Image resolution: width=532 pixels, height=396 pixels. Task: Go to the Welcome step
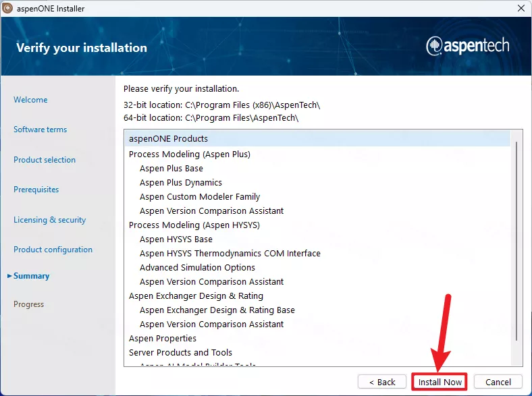[x=30, y=100]
